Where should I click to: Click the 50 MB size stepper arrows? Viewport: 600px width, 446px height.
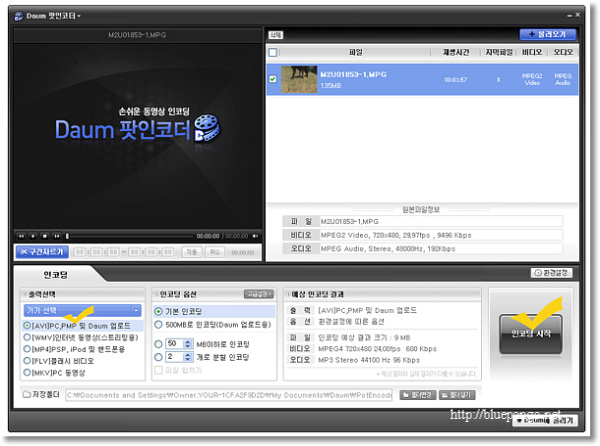click(x=188, y=344)
